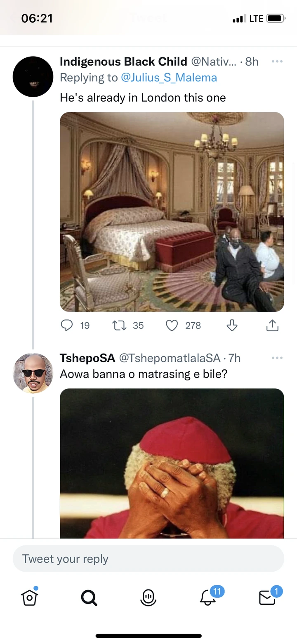Tap the Indigenous Black Child display name

click(123, 62)
